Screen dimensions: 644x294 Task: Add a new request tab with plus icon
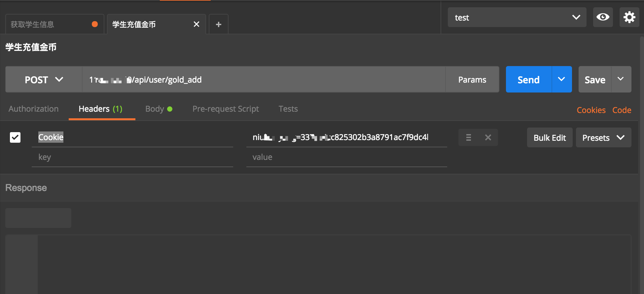(218, 24)
